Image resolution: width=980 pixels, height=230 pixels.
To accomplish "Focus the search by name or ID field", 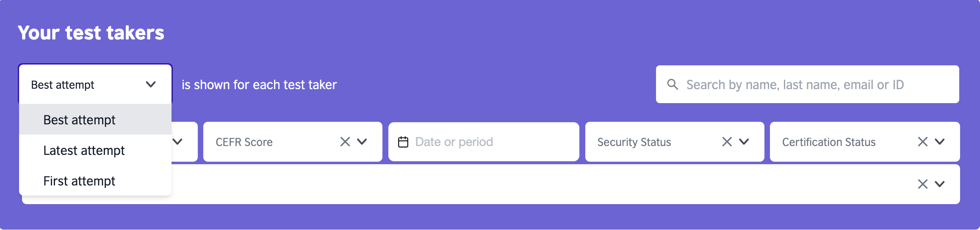I will (x=807, y=84).
